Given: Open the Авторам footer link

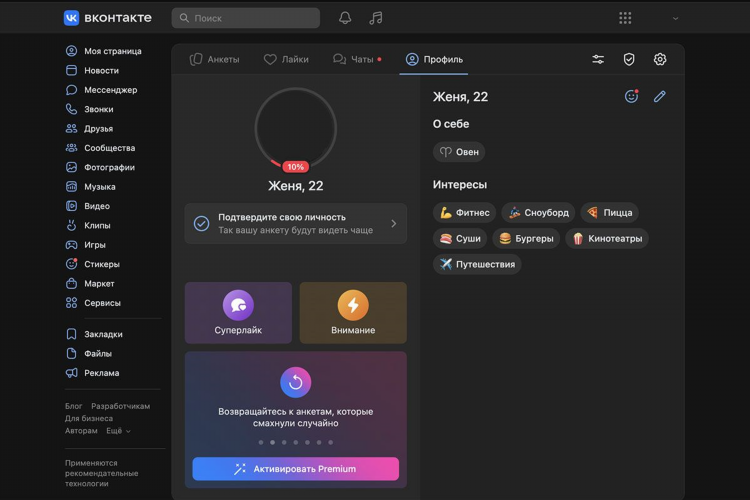Looking at the screenshot, I should pyautogui.click(x=81, y=431).
